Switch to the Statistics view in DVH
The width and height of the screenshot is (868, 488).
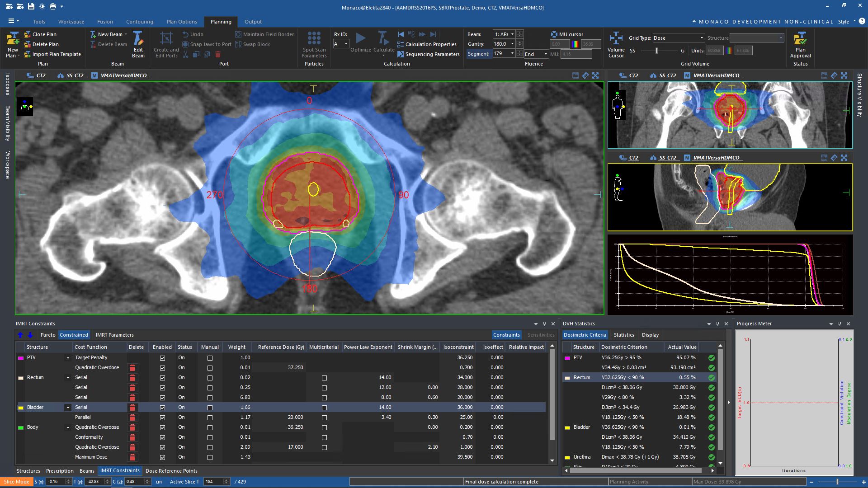pyautogui.click(x=624, y=335)
